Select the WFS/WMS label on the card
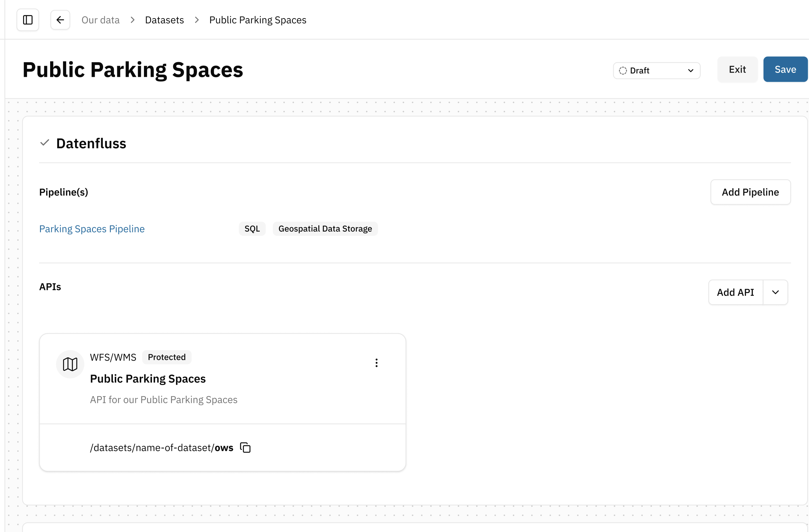This screenshot has height=532, width=809. (x=113, y=357)
